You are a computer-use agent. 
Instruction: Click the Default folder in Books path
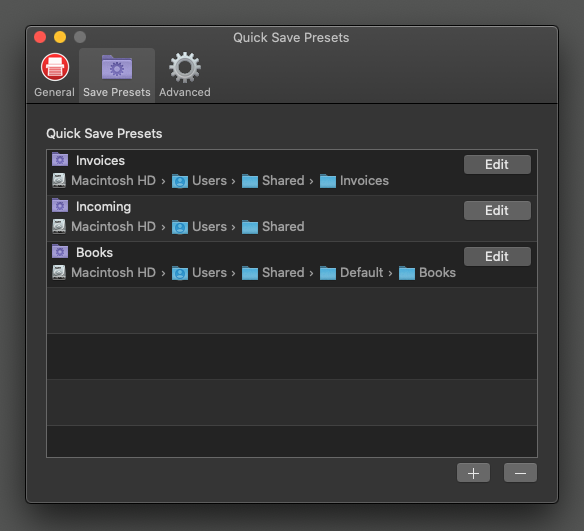(x=351, y=273)
